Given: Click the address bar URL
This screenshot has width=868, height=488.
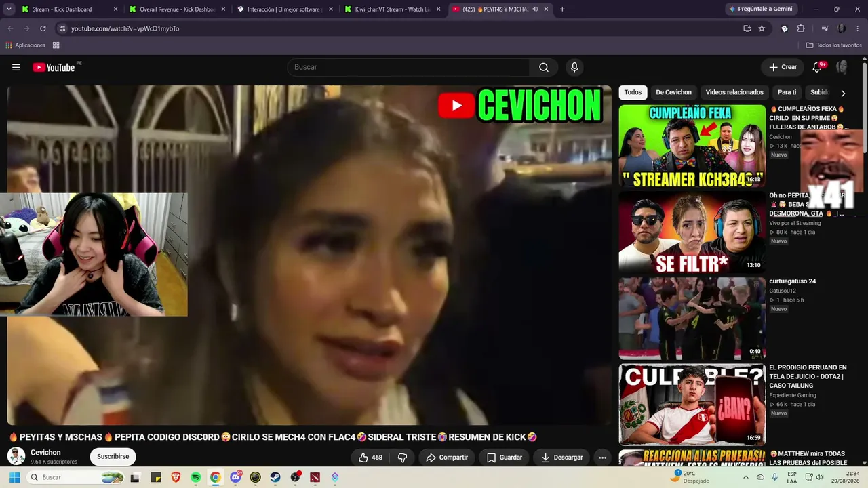Looking at the screenshot, I should [x=125, y=28].
